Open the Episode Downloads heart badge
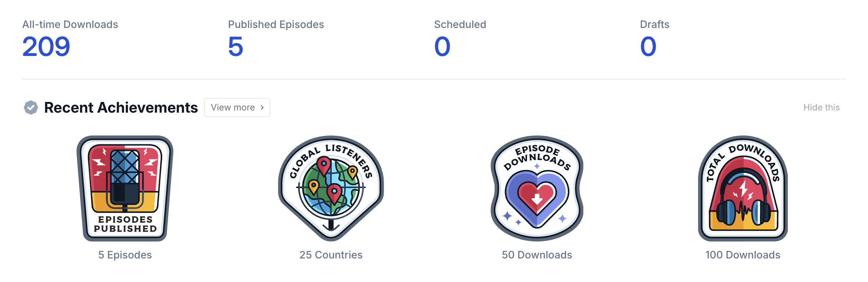 tap(537, 188)
